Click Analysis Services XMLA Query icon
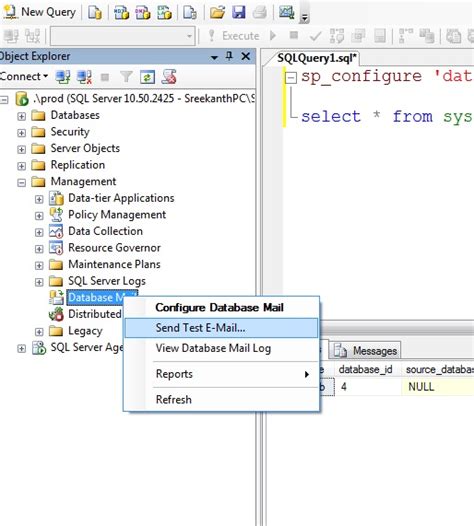Viewport: 474px width, 526px height. (x=164, y=12)
